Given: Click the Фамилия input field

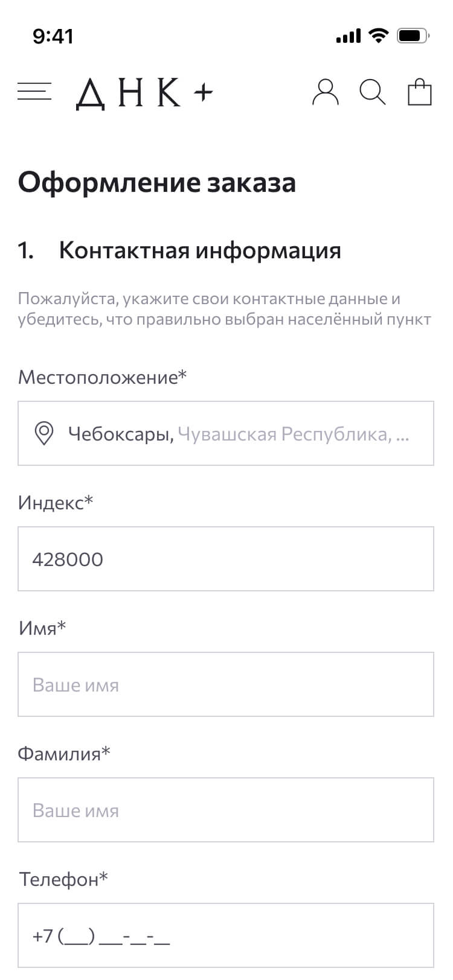Looking at the screenshot, I should click(226, 810).
